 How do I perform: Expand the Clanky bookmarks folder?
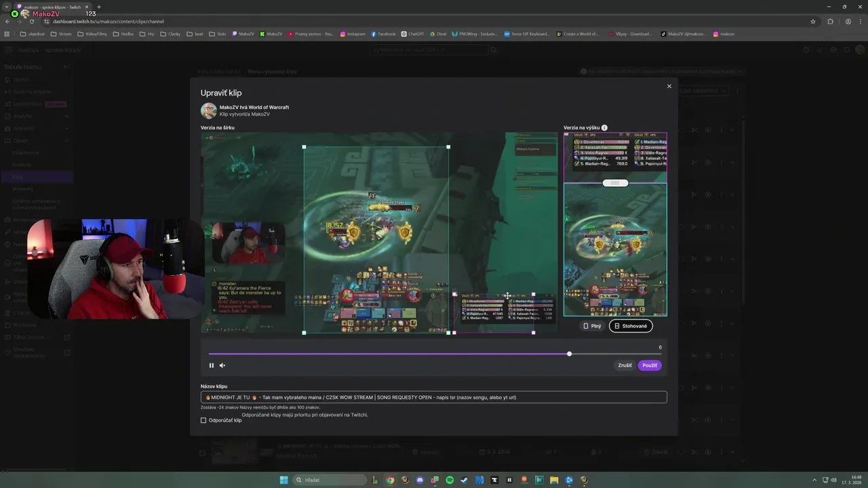(172, 34)
